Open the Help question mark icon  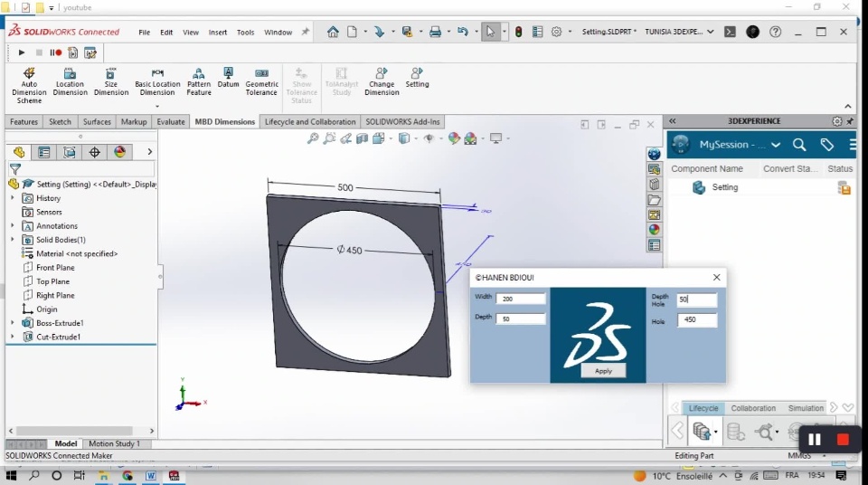776,32
